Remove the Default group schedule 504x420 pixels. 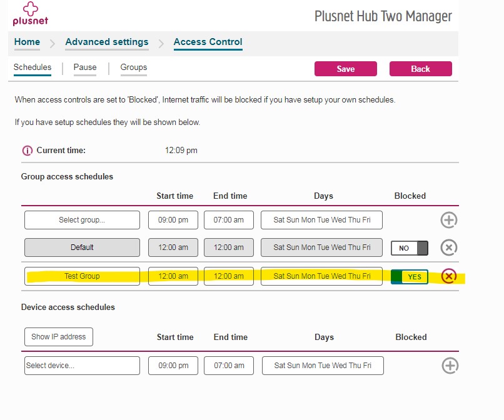[x=449, y=247]
